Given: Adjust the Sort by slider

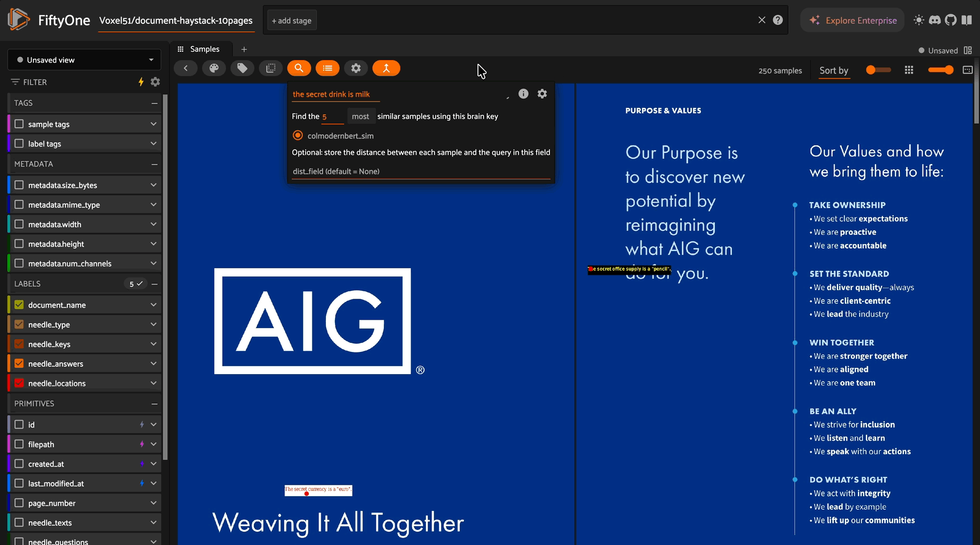Looking at the screenshot, I should click(878, 70).
